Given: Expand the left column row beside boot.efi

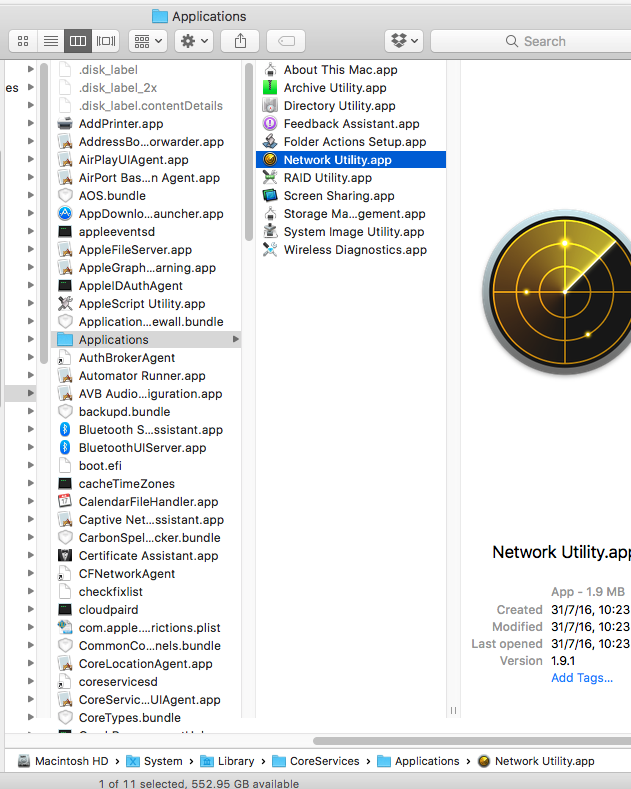Looking at the screenshot, I should click(31, 465).
